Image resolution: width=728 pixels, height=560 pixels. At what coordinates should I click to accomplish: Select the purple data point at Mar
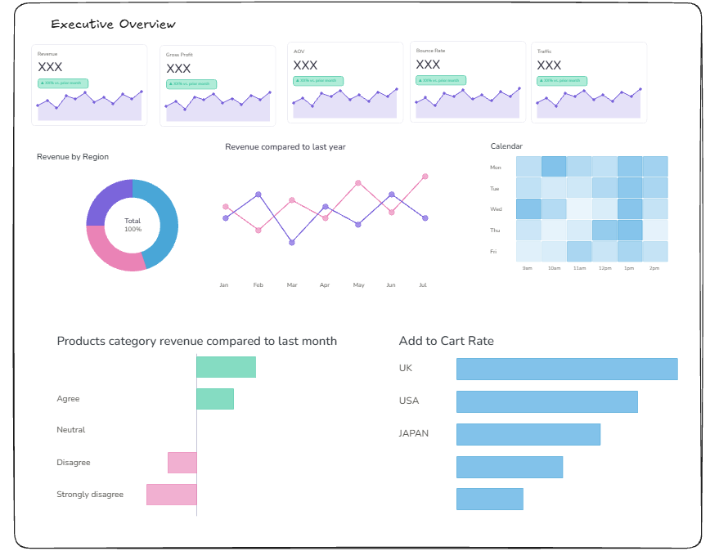pyautogui.click(x=291, y=242)
